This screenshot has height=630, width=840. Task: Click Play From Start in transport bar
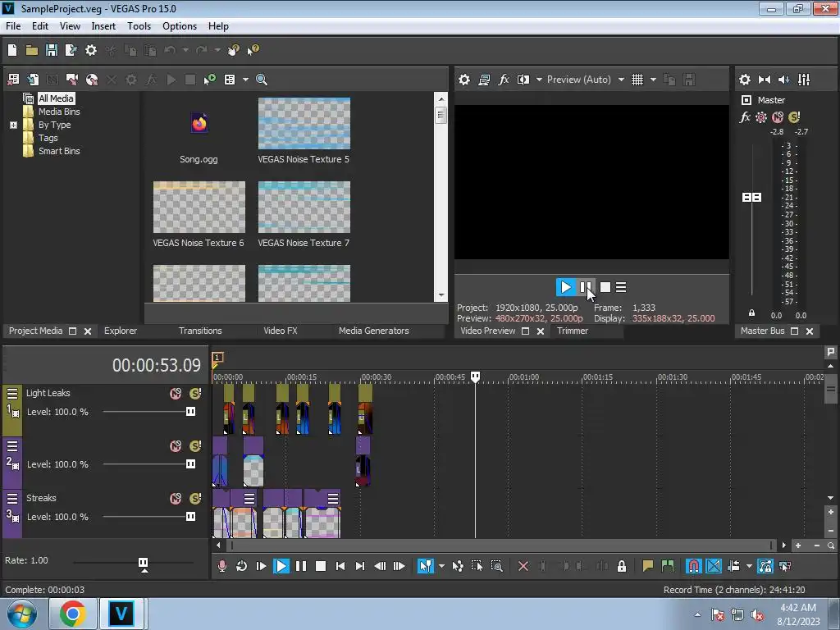pos(261,566)
